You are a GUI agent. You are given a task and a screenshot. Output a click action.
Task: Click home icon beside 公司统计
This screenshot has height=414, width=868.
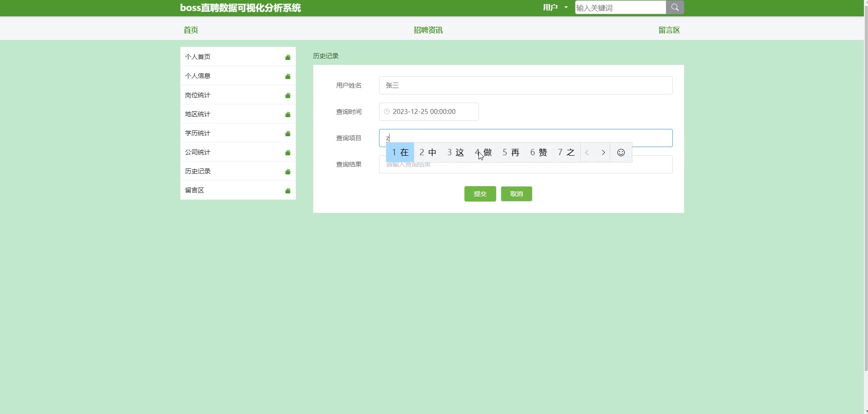pos(287,153)
